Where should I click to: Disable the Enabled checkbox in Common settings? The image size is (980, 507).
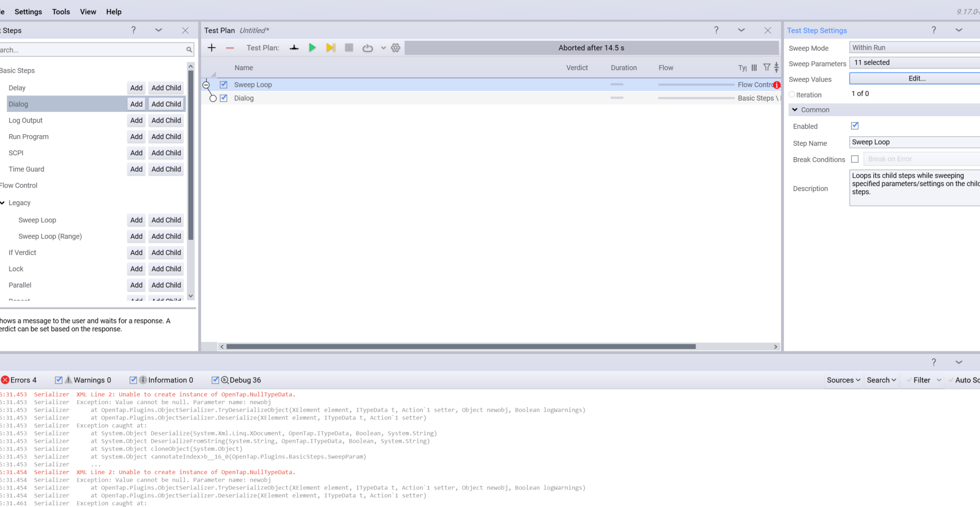tap(854, 126)
